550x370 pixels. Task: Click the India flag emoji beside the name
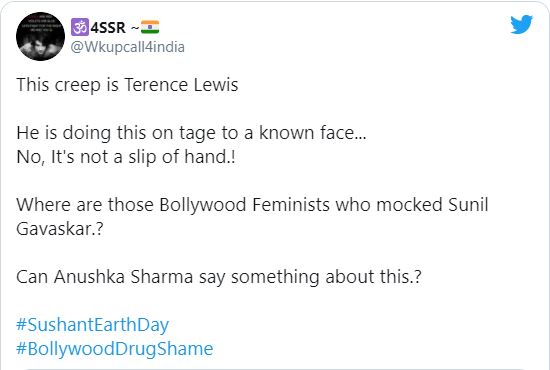click(150, 27)
